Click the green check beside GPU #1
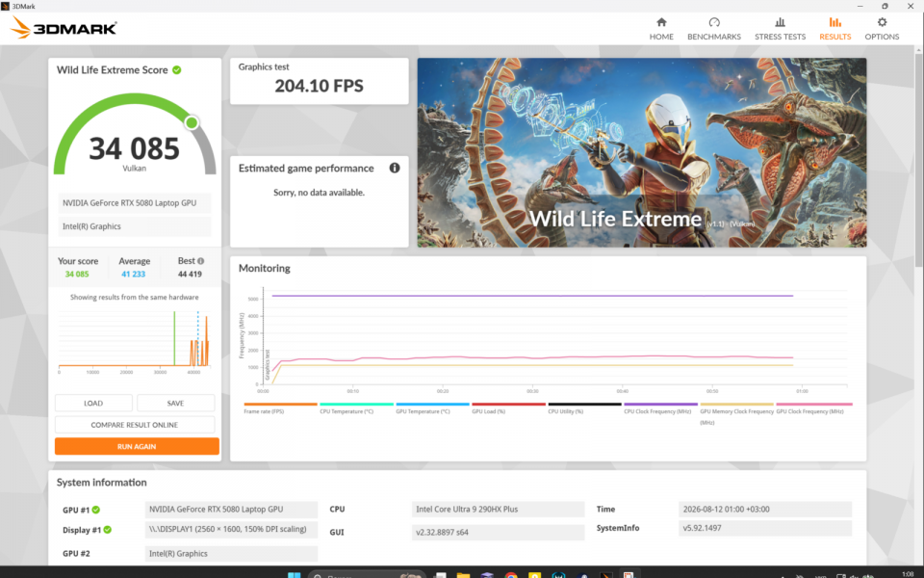 96,510
